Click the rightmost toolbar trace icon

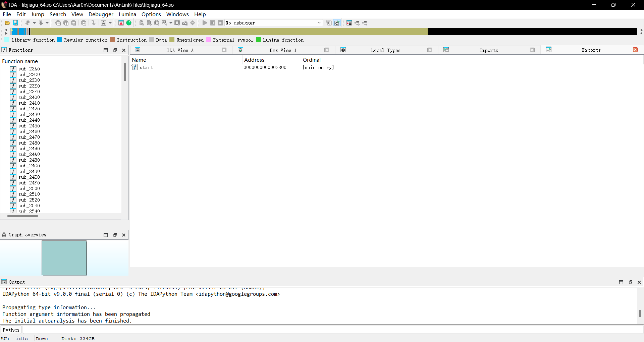coord(365,23)
